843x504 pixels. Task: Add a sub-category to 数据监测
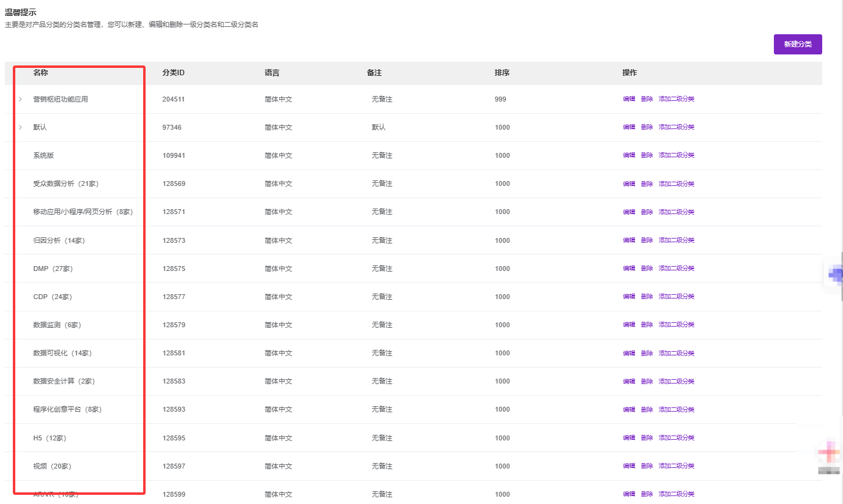tap(676, 325)
